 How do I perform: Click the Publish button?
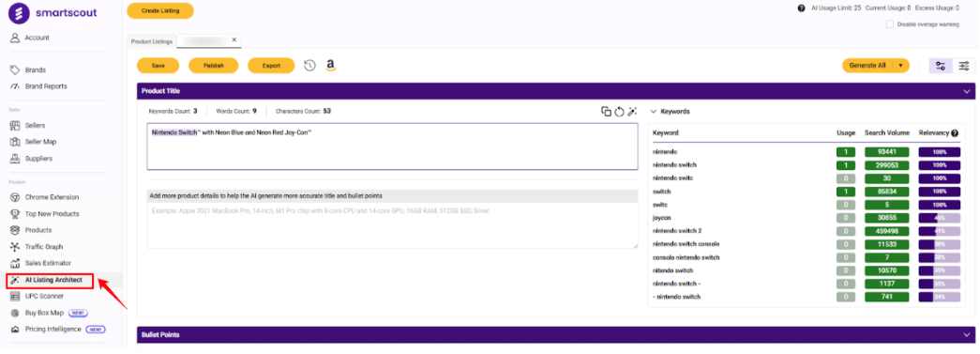pyautogui.click(x=214, y=66)
